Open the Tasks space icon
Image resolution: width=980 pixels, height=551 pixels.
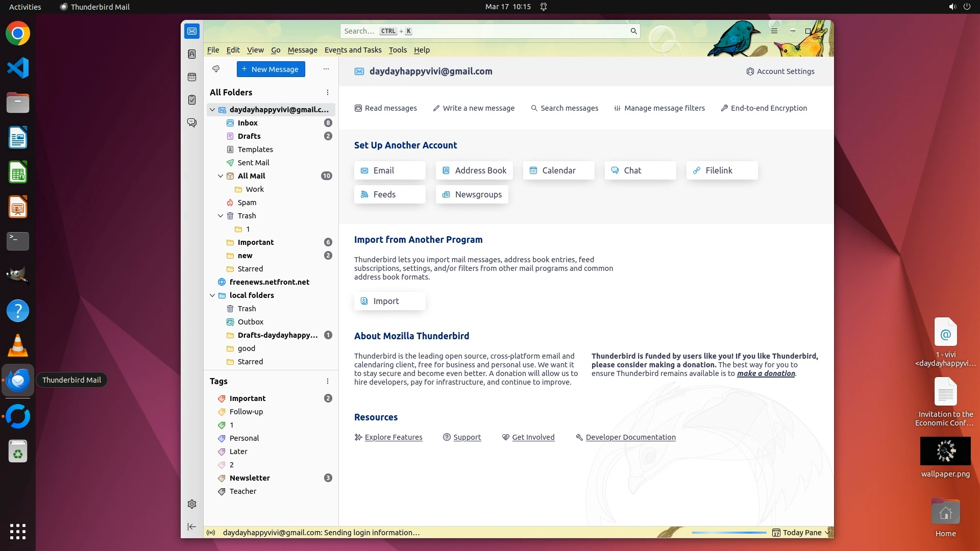[x=192, y=100]
